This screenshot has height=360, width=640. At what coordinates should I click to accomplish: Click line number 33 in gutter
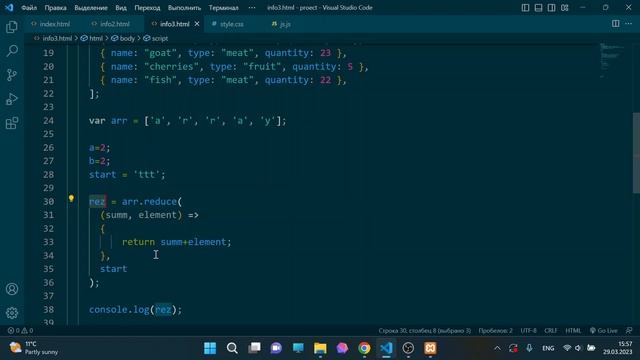point(48,242)
